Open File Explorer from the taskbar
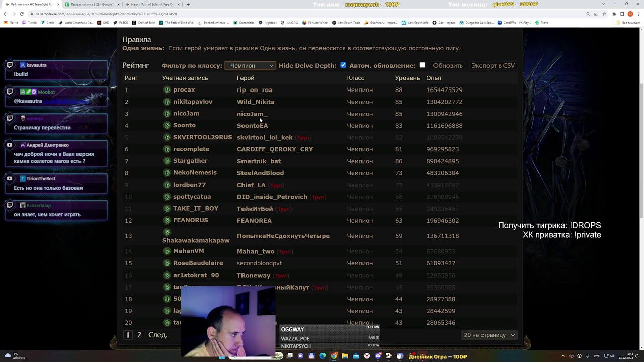The width and height of the screenshot is (644, 362). (x=345, y=356)
